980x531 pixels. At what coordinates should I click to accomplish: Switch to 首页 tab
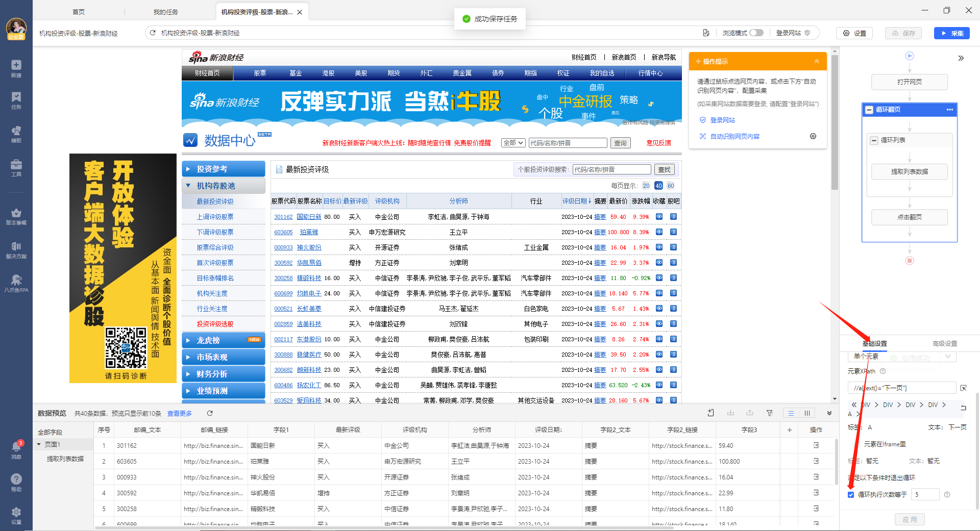coord(79,12)
